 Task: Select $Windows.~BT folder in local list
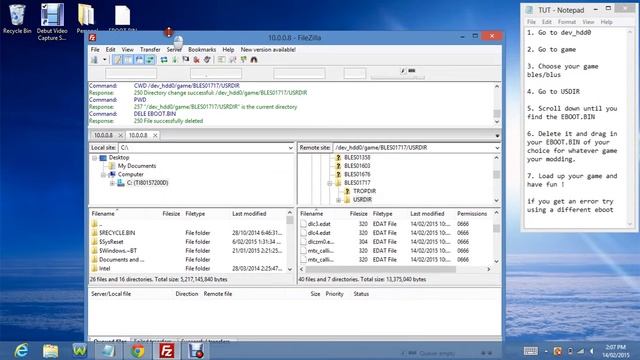[118, 251]
